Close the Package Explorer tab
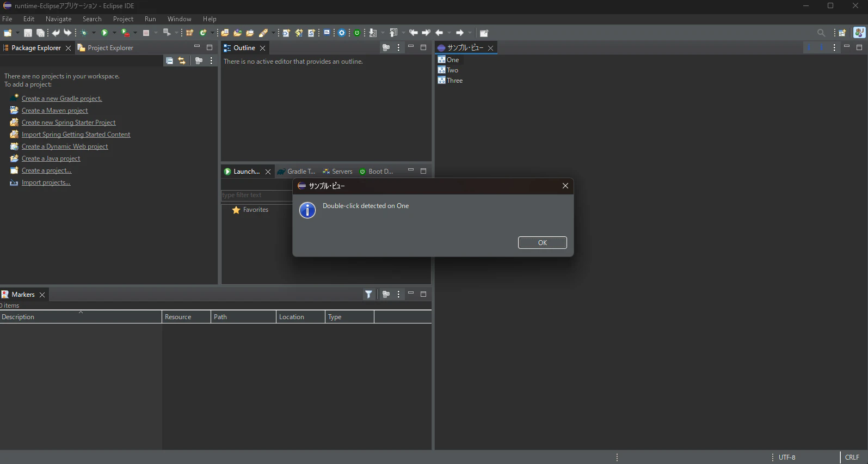This screenshot has height=464, width=868. pos(68,48)
